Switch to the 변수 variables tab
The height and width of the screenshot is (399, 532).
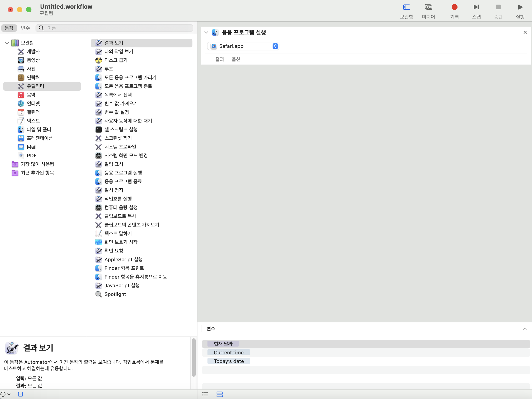25,28
